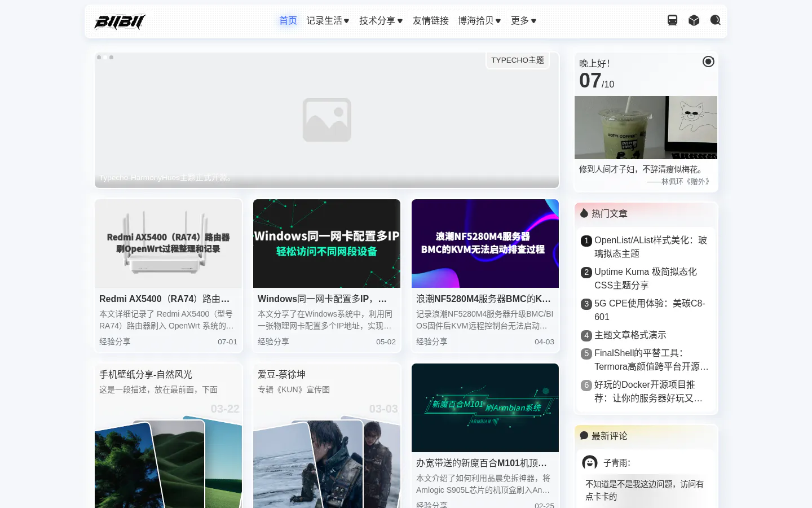Expand the 博海拾贝 dropdown menu

click(479, 21)
